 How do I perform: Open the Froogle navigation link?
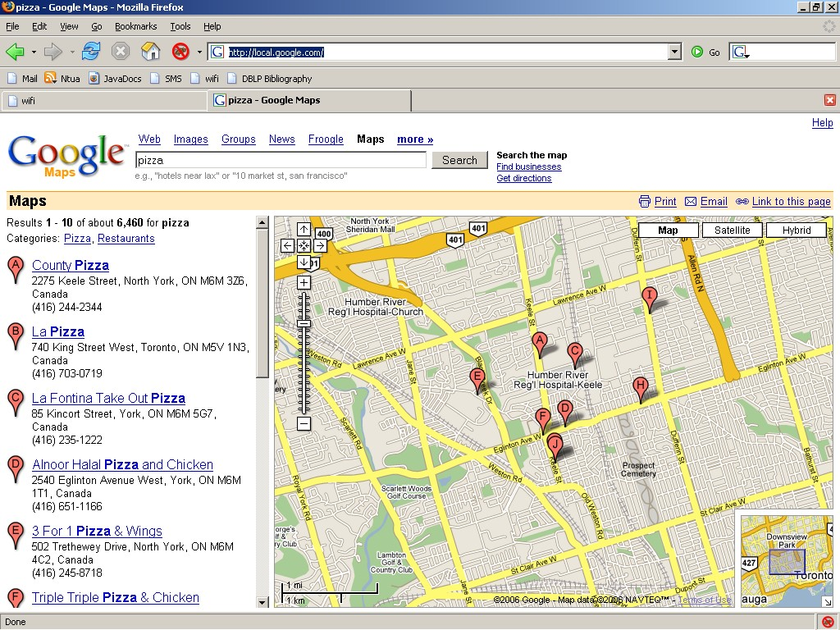tap(326, 139)
